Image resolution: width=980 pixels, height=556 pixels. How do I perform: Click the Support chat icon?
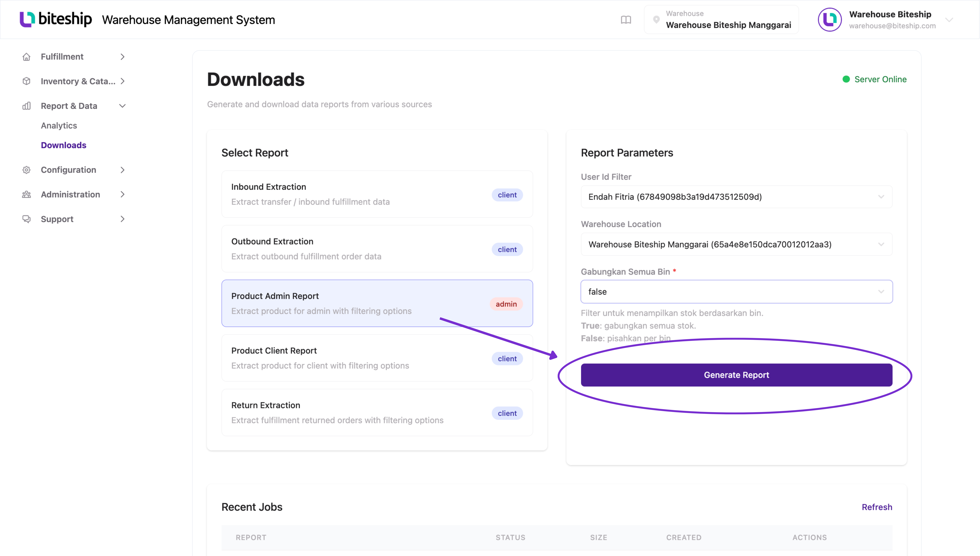point(26,219)
